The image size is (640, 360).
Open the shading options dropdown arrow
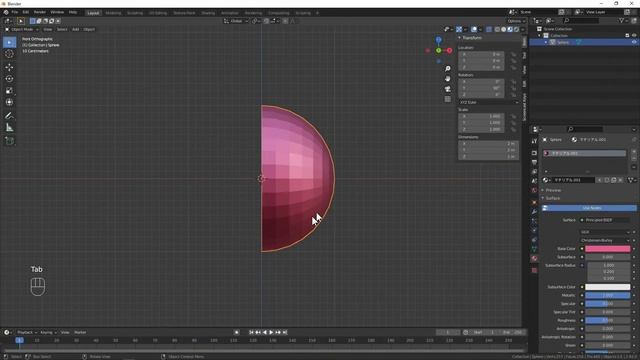[523, 29]
